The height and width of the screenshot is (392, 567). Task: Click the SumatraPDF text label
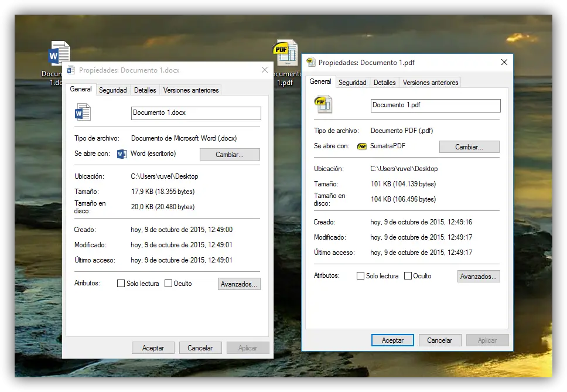[x=388, y=146]
